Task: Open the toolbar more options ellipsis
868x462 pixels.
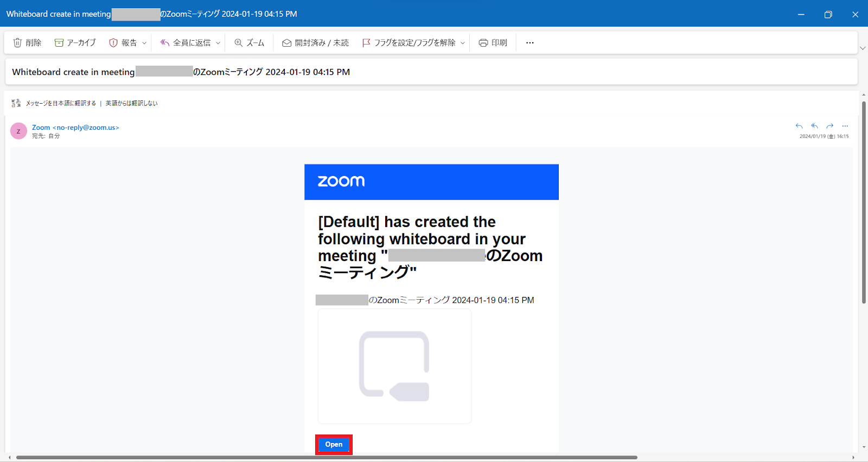Action: pos(530,42)
